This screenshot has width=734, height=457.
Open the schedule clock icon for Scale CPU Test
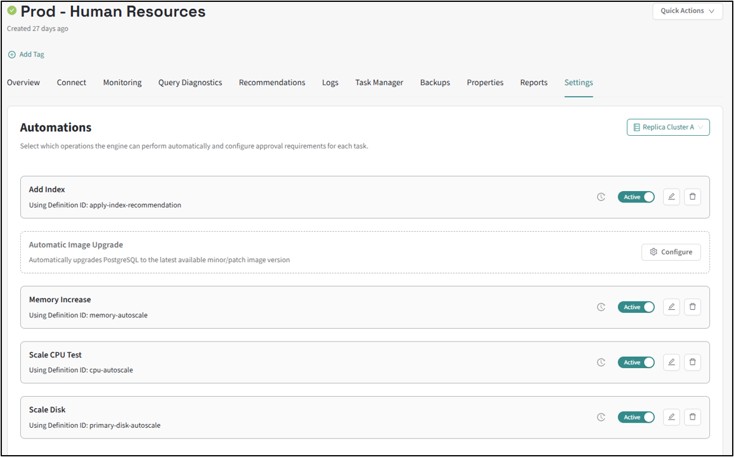(x=601, y=362)
